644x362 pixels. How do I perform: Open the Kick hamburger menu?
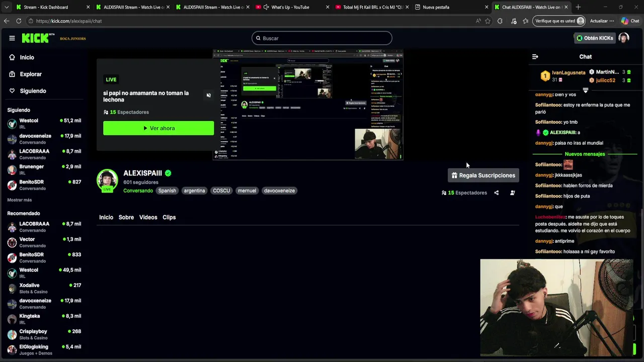(12, 38)
